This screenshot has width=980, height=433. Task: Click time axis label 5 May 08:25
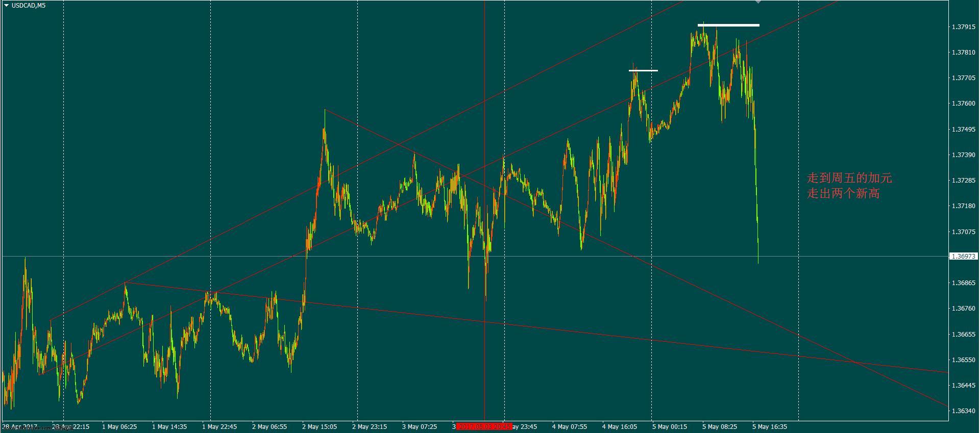720,426
